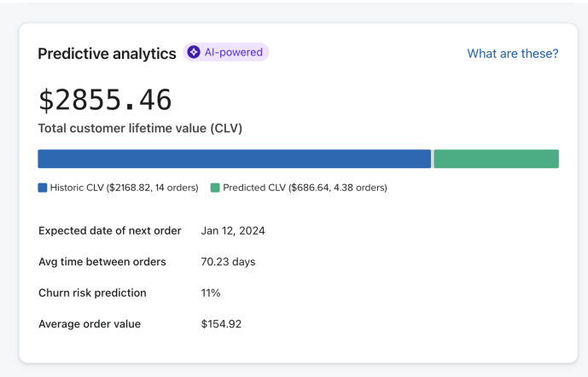This screenshot has height=377, width=588.
Task: Click the $2855.46 total CLV amount
Action: [x=105, y=100]
